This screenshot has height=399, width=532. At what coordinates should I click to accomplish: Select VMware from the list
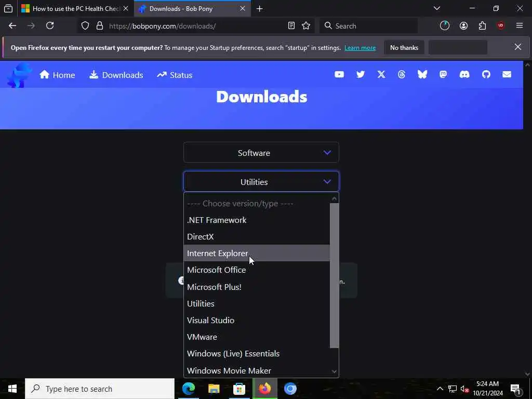click(x=257, y=337)
